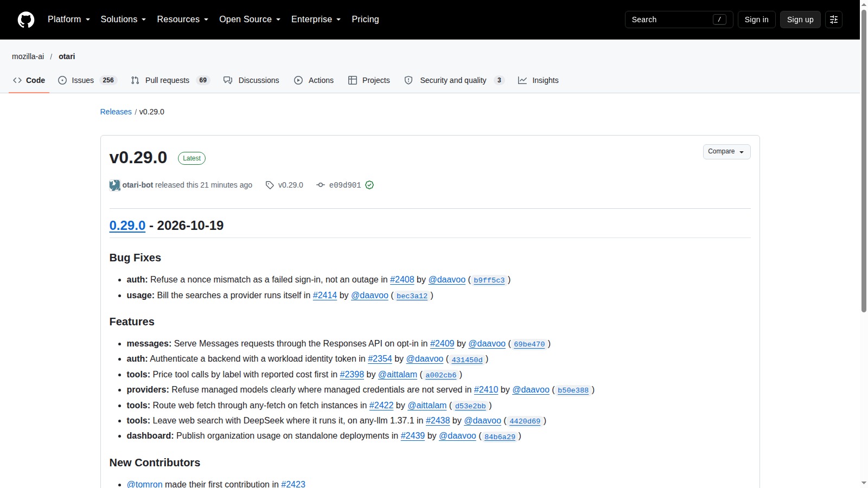Open pull request #2408 link
The height and width of the screenshot is (488, 868).
tap(402, 280)
